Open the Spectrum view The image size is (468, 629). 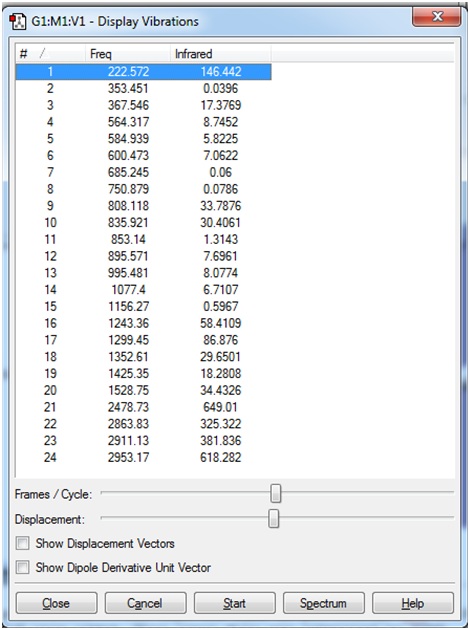click(x=324, y=603)
